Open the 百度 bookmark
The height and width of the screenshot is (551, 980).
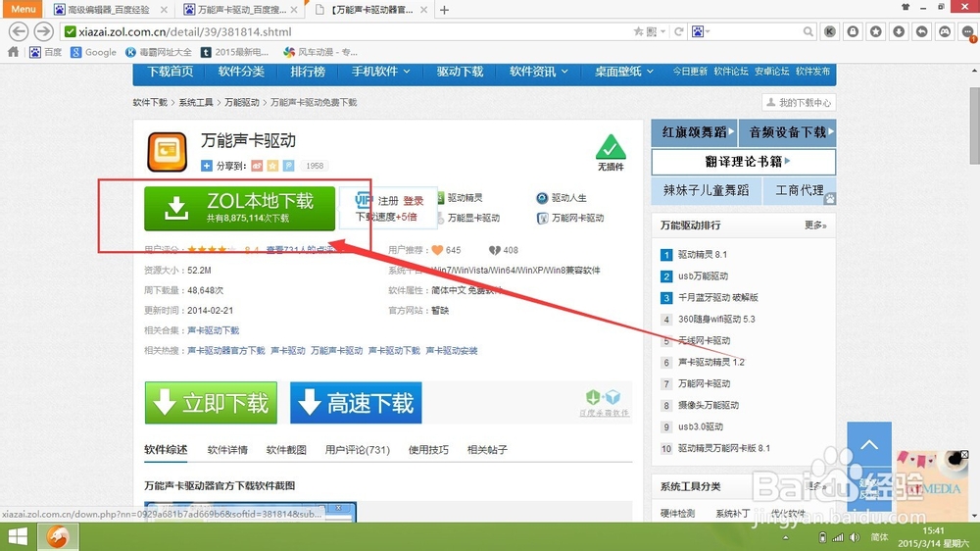coord(46,52)
